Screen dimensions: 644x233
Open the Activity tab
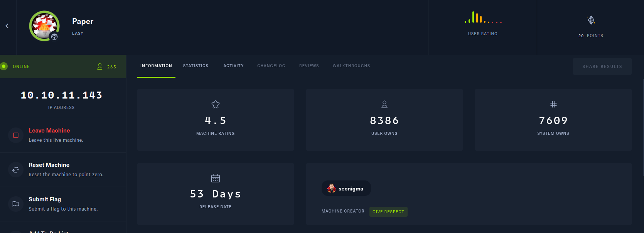click(233, 66)
